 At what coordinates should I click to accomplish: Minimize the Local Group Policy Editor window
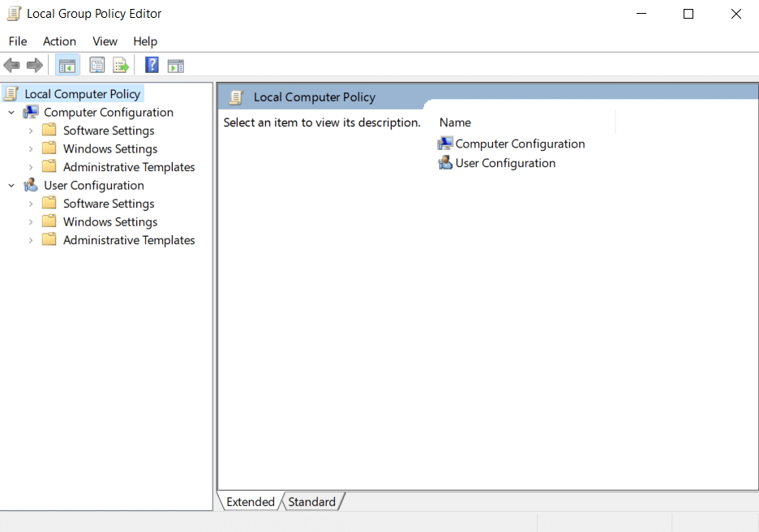[641, 14]
